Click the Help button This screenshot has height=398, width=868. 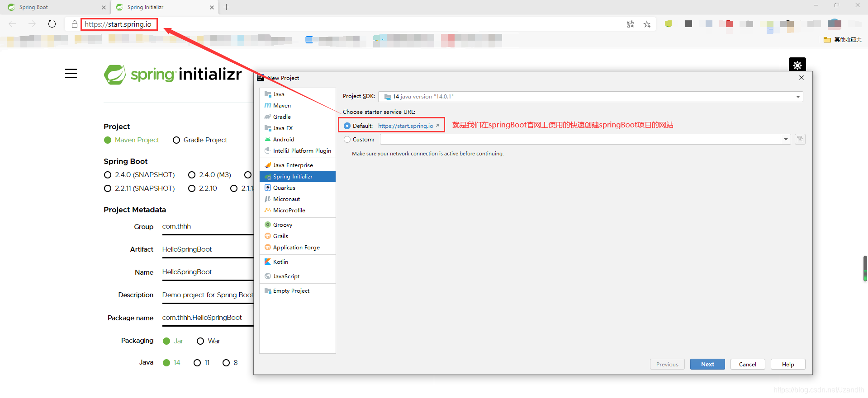pos(788,365)
